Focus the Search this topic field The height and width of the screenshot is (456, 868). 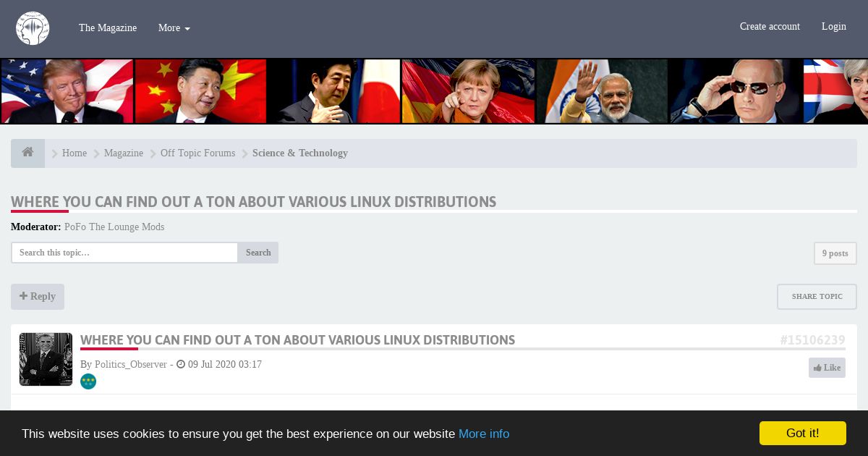pos(124,253)
